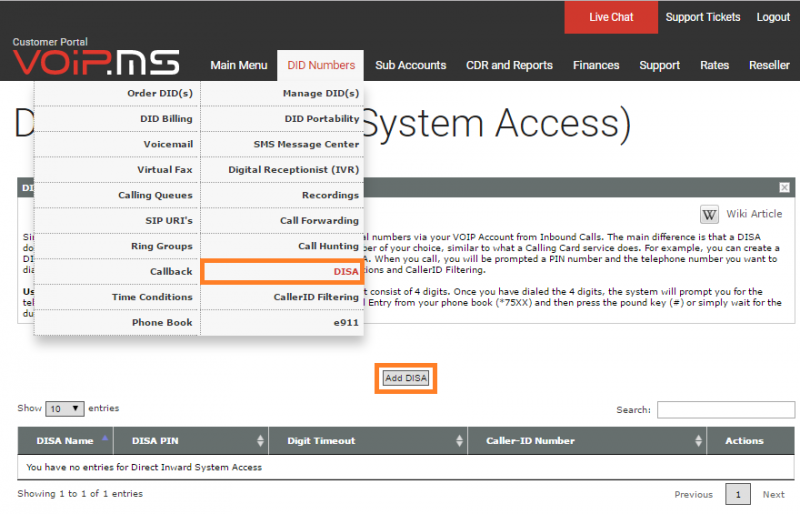Click the Add DISA button

(x=406, y=378)
